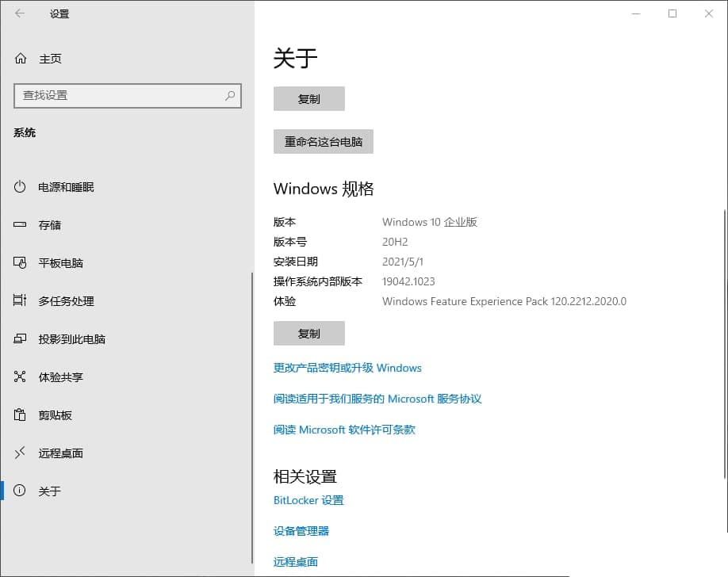This screenshot has height=577, width=728.
Task: Click the 20H2 version number
Action: (x=395, y=242)
